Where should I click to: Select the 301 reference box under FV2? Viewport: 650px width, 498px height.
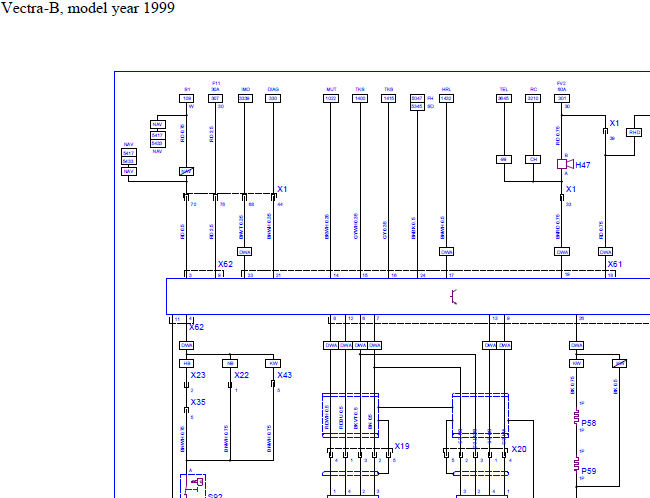[562, 98]
